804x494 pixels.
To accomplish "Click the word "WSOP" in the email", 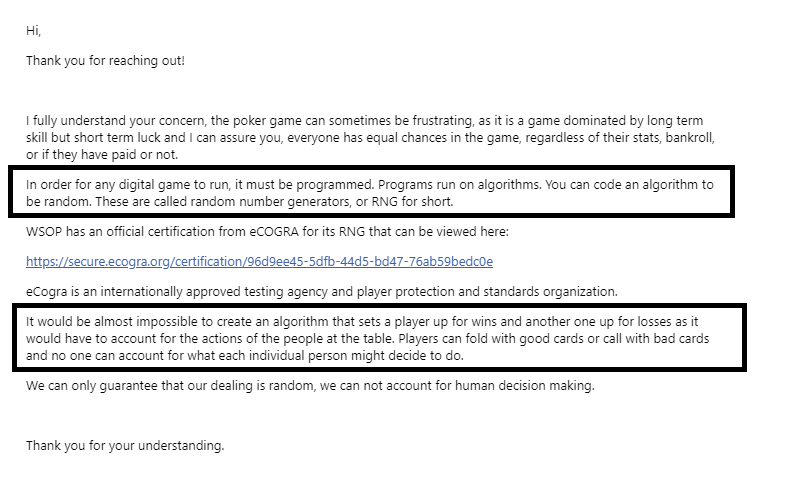I will [45, 233].
